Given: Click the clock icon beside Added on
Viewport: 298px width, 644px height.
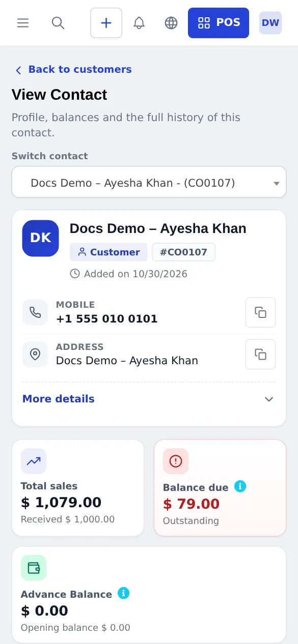Looking at the screenshot, I should 75,274.
